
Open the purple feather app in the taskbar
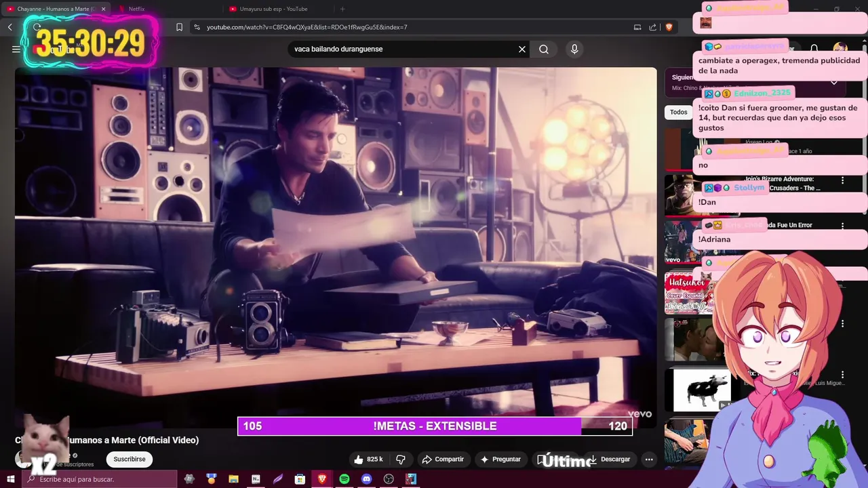(x=278, y=479)
